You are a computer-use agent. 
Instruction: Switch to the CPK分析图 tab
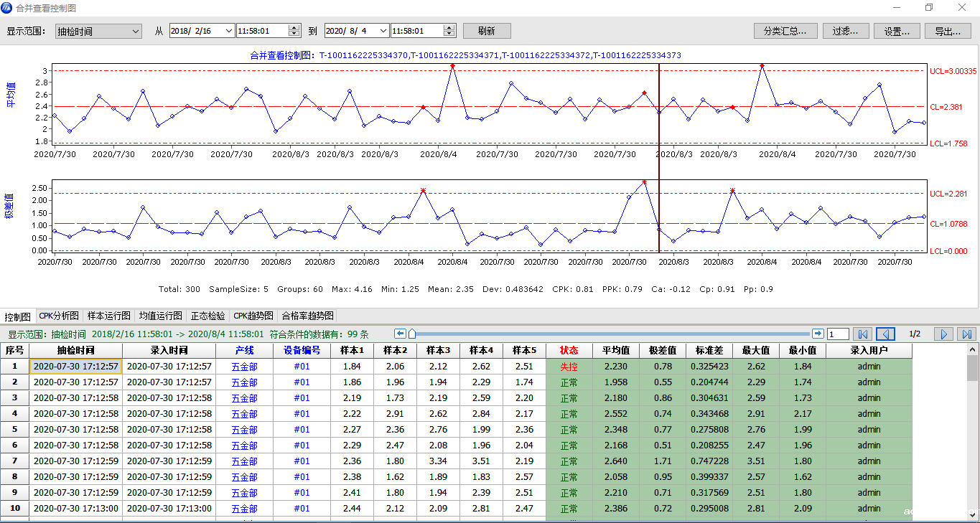point(59,316)
